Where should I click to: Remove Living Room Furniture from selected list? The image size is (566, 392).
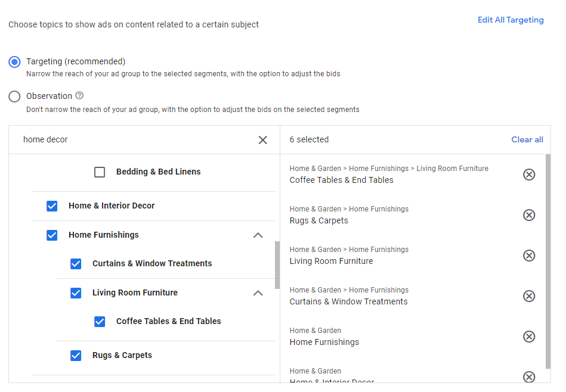tap(528, 256)
